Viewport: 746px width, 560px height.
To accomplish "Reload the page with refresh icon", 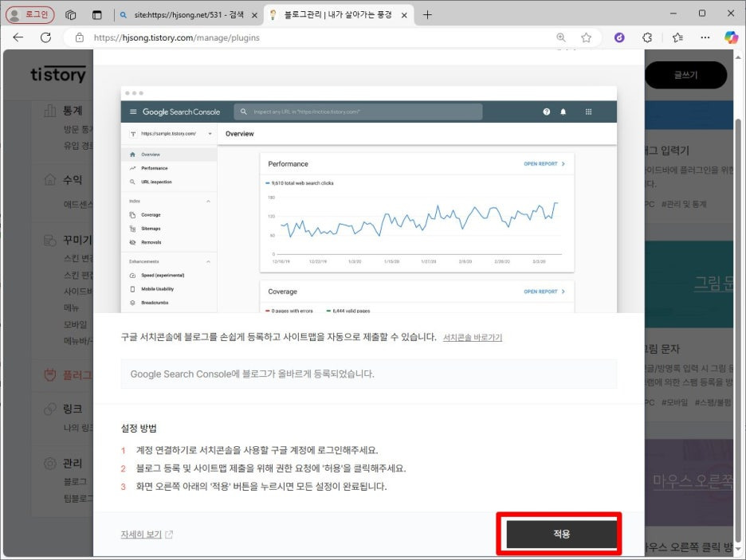I will [x=45, y=37].
